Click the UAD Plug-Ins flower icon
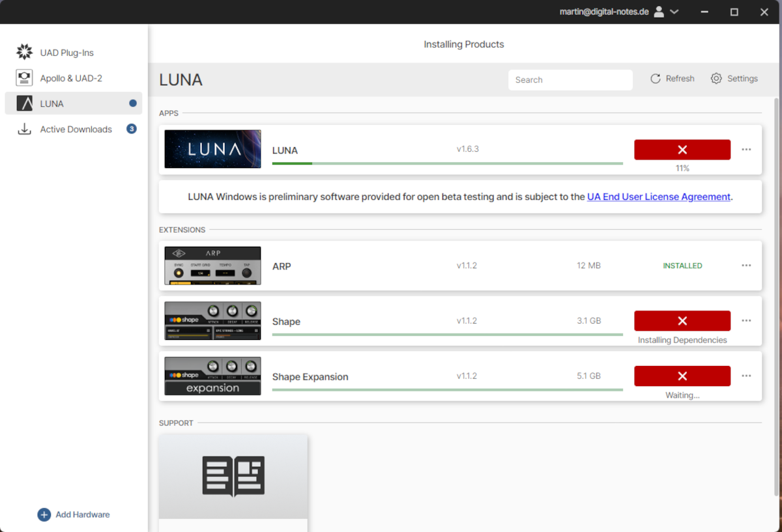The image size is (782, 532). 24,52
